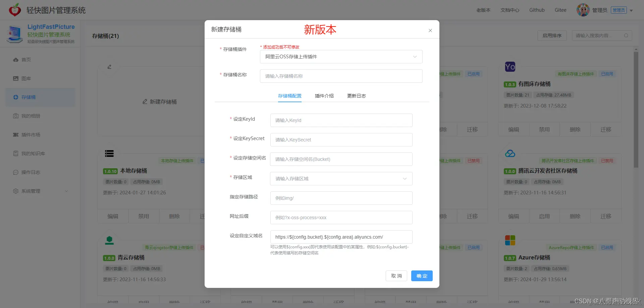
Task: Select the 首页 home icon in sidebar
Action: [x=16, y=60]
